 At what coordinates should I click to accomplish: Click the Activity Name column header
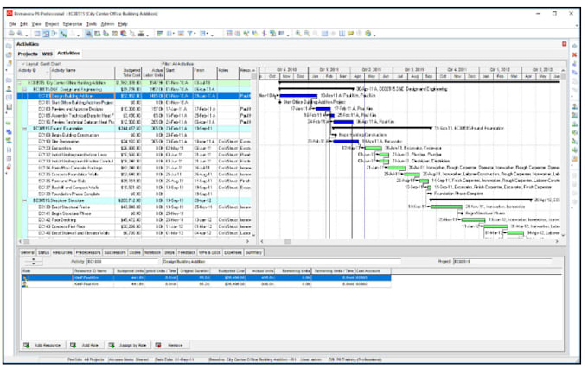(82, 73)
